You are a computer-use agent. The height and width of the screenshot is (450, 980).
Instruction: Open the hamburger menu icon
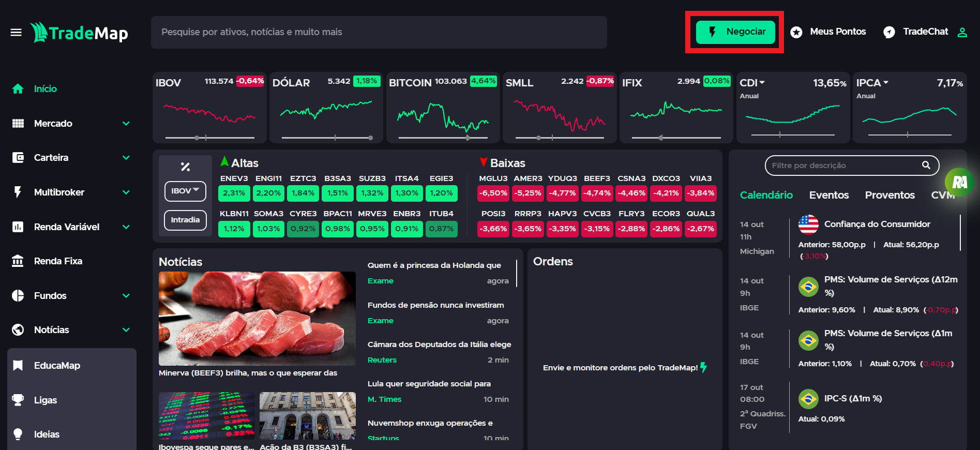click(x=16, y=33)
